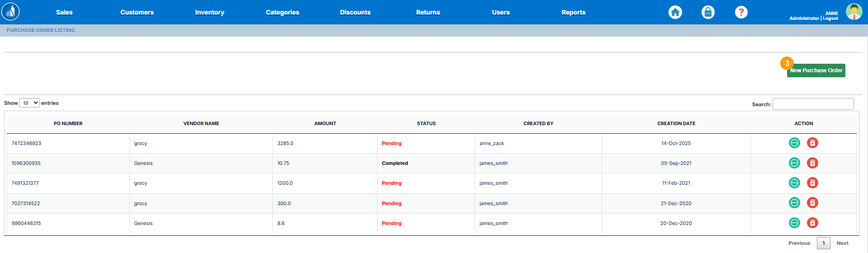This screenshot has height=253, width=868.
Task: Click New Purchase Order button
Action: click(816, 70)
